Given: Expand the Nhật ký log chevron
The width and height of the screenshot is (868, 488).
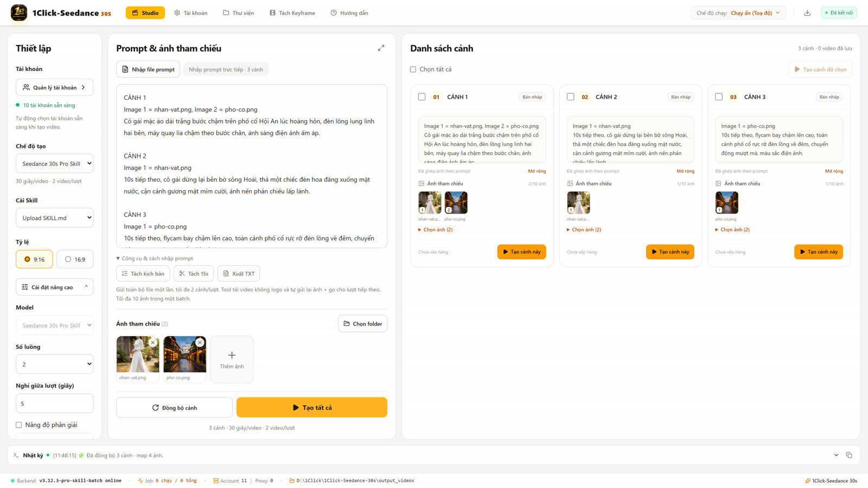Looking at the screenshot, I should pos(836,455).
